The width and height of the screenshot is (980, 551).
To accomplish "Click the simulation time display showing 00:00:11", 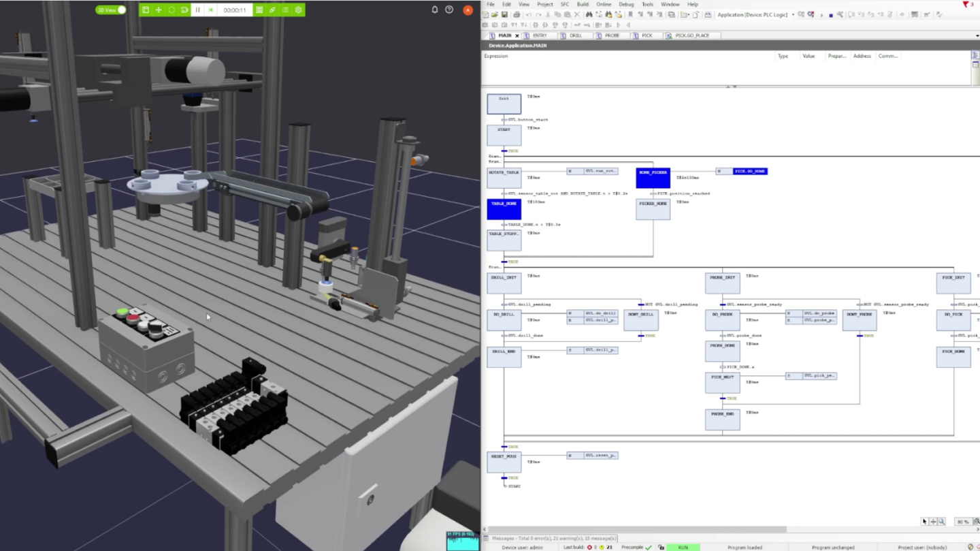I will [x=233, y=10].
